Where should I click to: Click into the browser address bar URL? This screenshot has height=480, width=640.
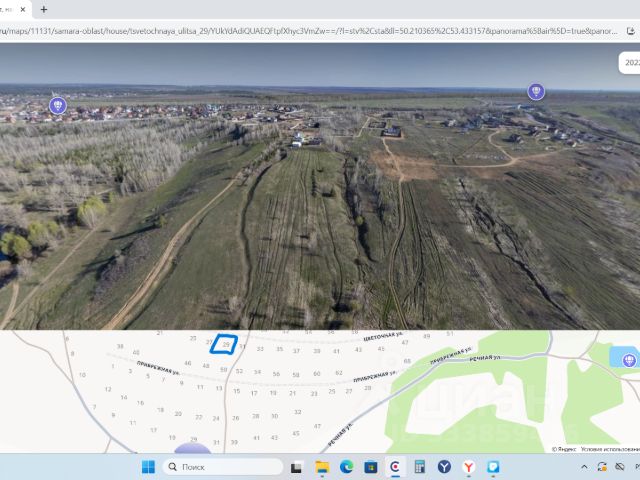point(309,31)
